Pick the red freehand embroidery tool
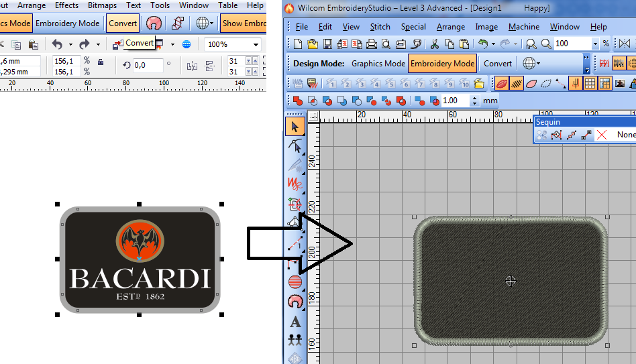 click(x=295, y=184)
